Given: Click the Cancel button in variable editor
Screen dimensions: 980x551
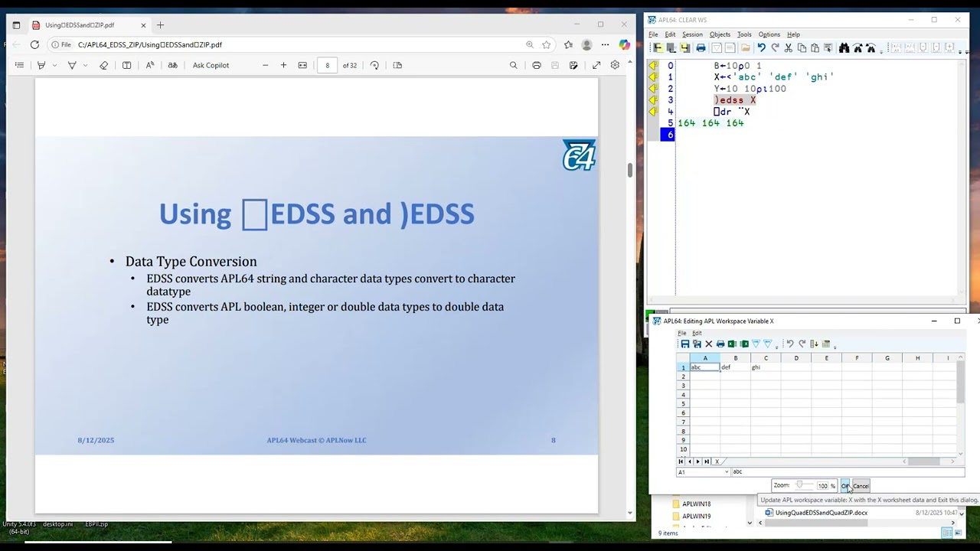Looking at the screenshot, I should (x=861, y=486).
